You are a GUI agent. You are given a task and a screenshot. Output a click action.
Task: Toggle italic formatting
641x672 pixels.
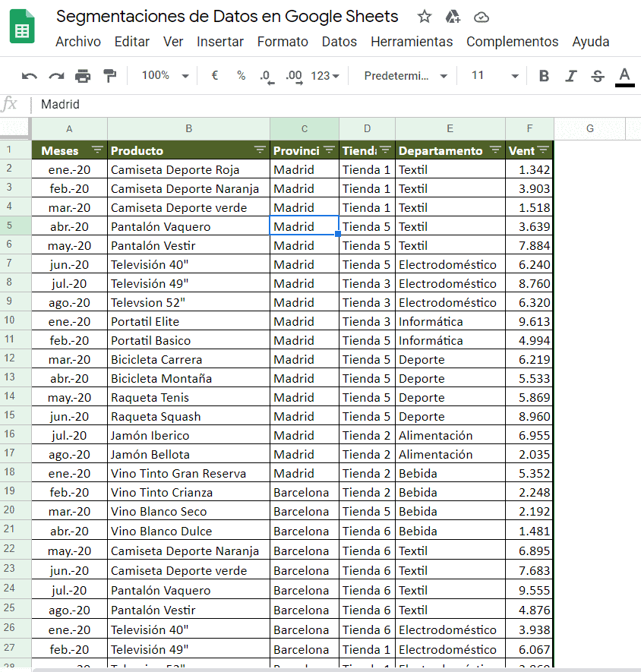pyautogui.click(x=570, y=76)
